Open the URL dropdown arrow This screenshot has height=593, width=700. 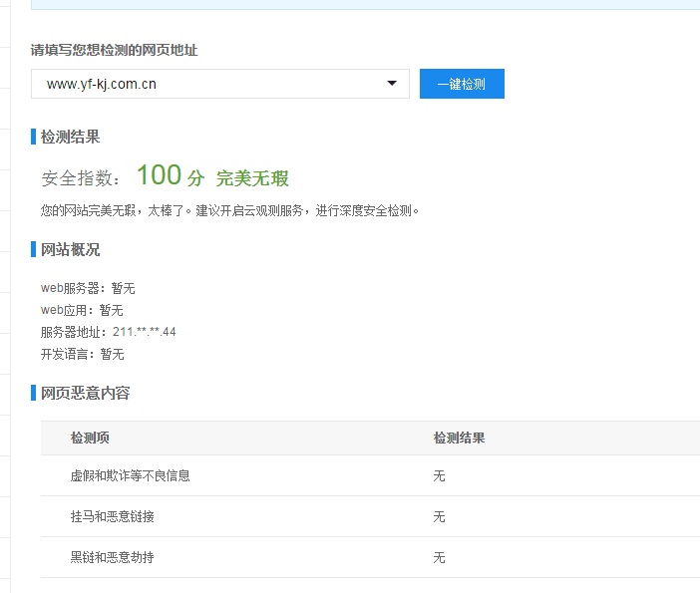point(392,84)
